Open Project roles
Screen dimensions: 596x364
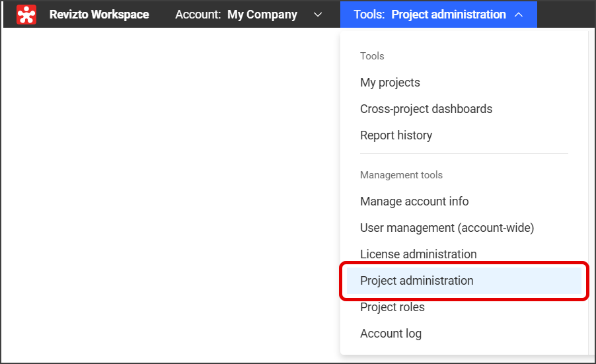pos(392,307)
